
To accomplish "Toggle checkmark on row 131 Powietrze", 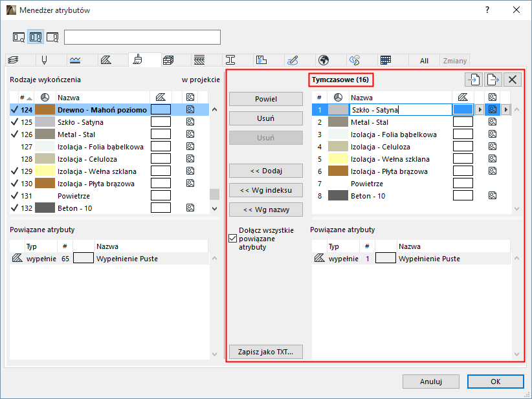I will tap(14, 195).
